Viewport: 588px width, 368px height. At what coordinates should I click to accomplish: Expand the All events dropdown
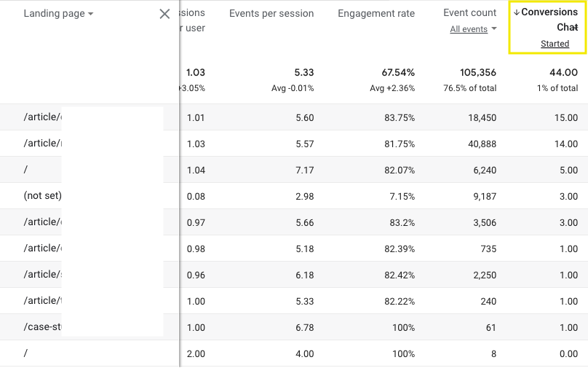(474, 29)
